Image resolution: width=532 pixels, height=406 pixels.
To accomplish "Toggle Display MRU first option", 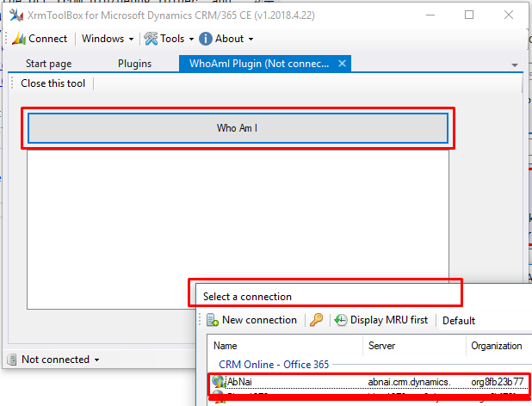I will point(381,320).
